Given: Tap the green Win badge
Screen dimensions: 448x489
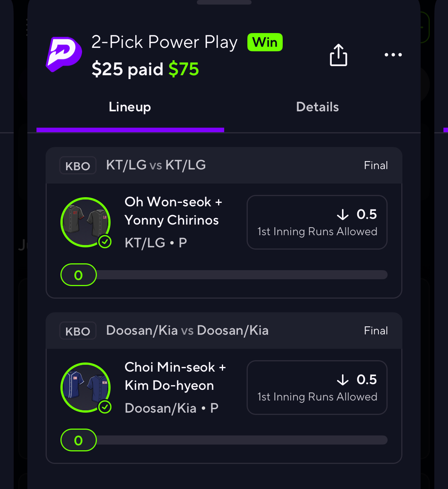Looking at the screenshot, I should 265,42.
